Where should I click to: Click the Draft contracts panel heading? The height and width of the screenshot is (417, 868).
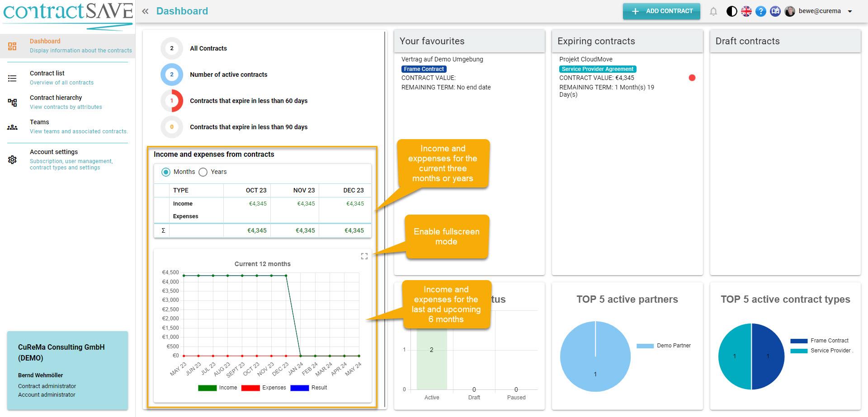click(747, 41)
